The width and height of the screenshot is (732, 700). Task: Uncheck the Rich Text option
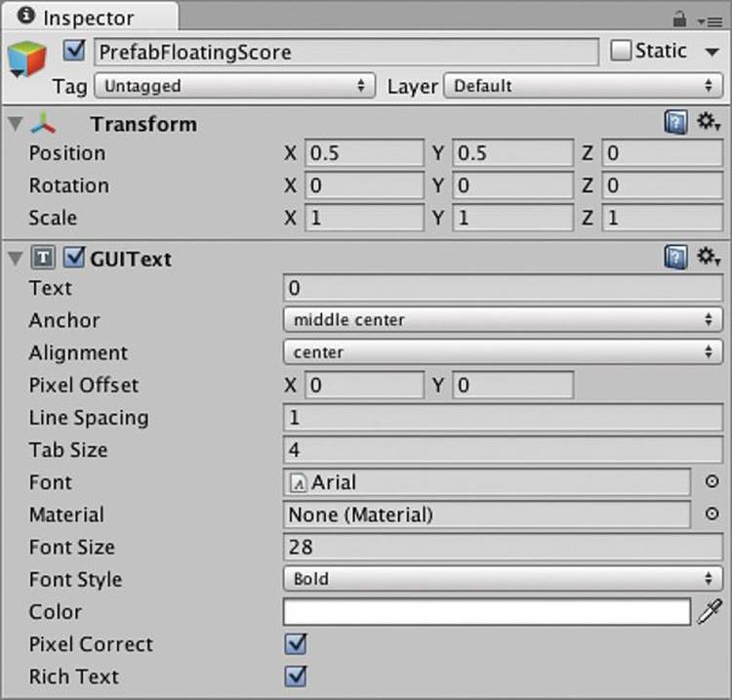pyautogui.click(x=296, y=677)
